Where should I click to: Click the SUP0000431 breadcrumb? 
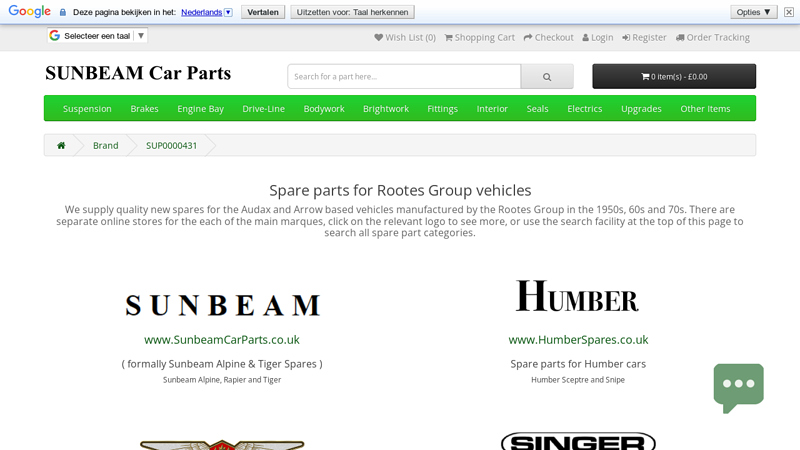pos(171,145)
